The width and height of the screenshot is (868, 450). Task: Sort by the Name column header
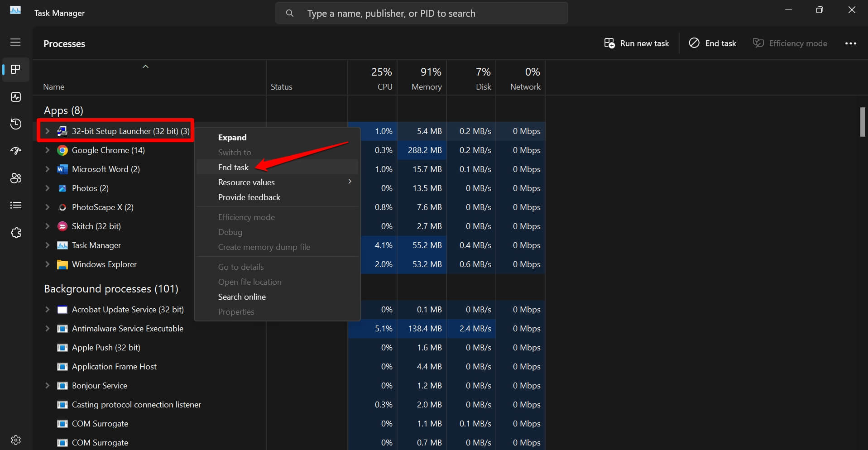pos(149,78)
